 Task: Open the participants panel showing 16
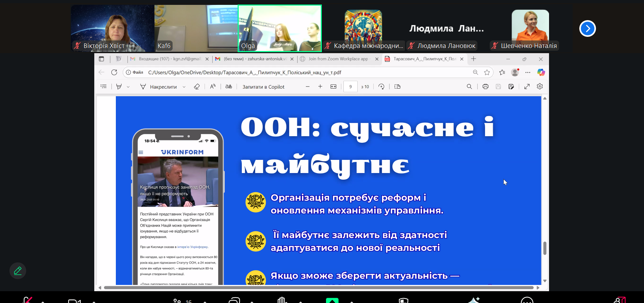[182, 301]
